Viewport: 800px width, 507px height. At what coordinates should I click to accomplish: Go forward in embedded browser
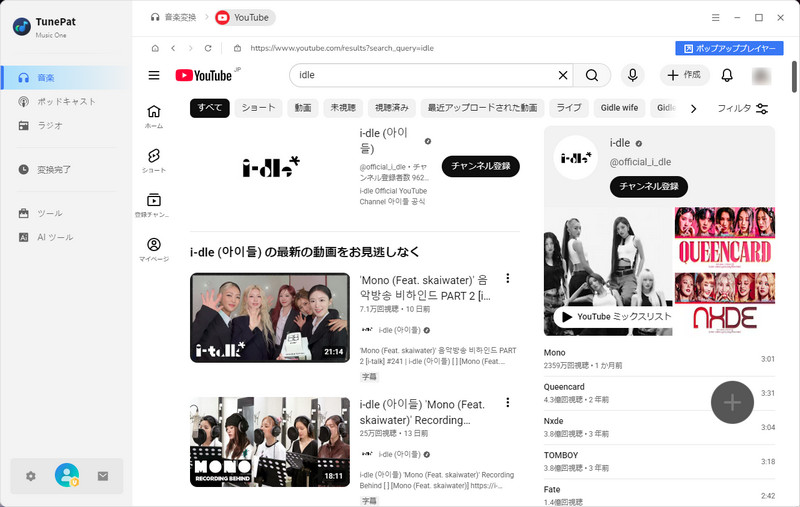pos(190,48)
